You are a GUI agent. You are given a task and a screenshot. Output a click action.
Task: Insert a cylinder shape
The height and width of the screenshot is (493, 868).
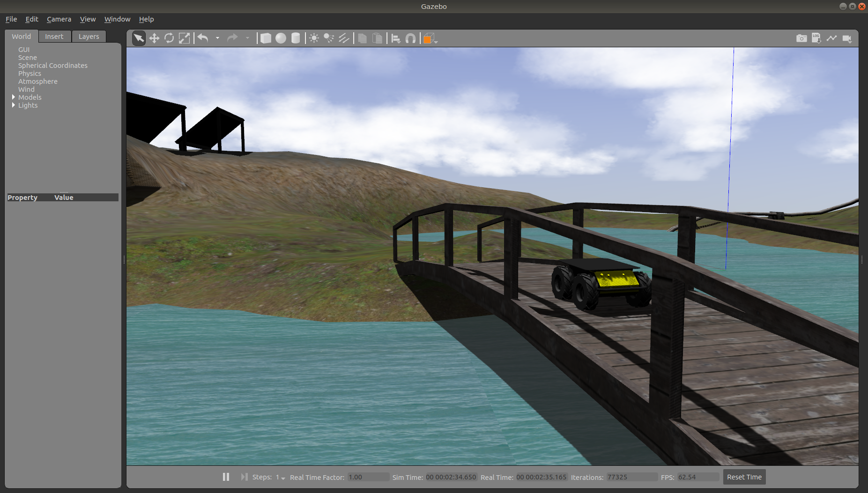[296, 38]
